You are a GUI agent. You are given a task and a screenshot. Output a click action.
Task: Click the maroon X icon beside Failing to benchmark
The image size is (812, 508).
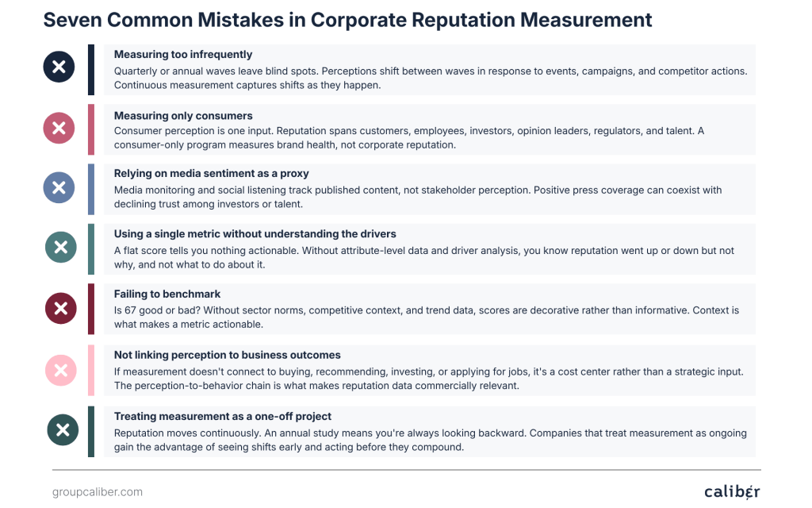[x=60, y=308]
